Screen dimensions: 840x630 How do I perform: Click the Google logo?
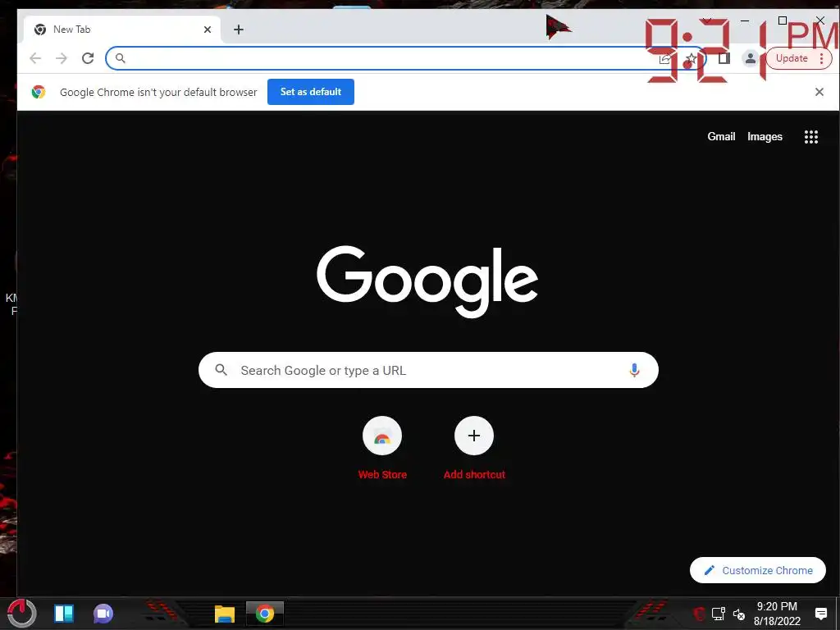tap(427, 281)
